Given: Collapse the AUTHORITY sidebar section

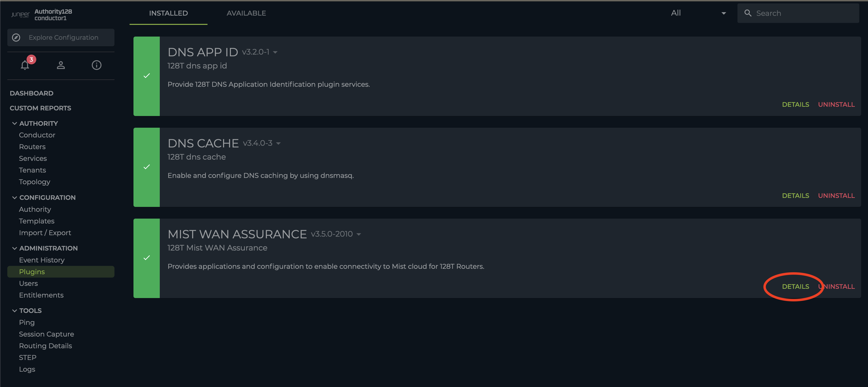Looking at the screenshot, I should 14,123.
